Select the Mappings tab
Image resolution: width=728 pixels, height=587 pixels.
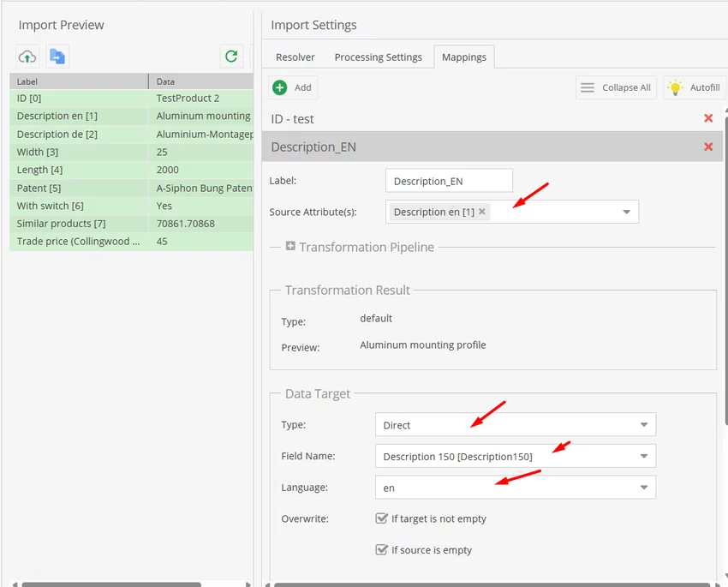[464, 57]
